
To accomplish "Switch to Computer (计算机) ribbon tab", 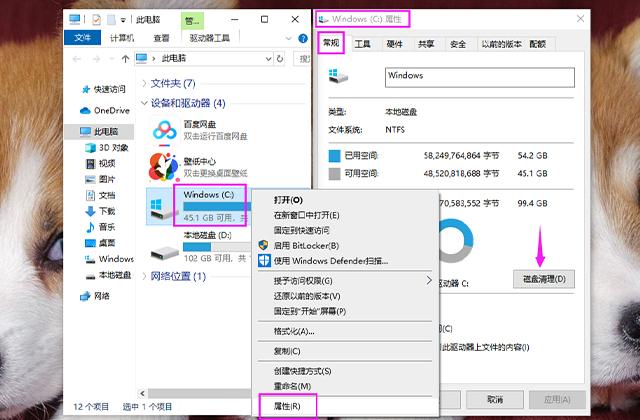I will (x=122, y=38).
